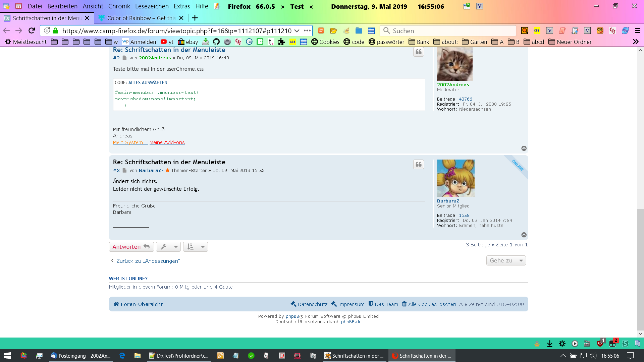Click the downloads arrow in bottom bar
This screenshot has width=644, height=362.
click(549, 344)
